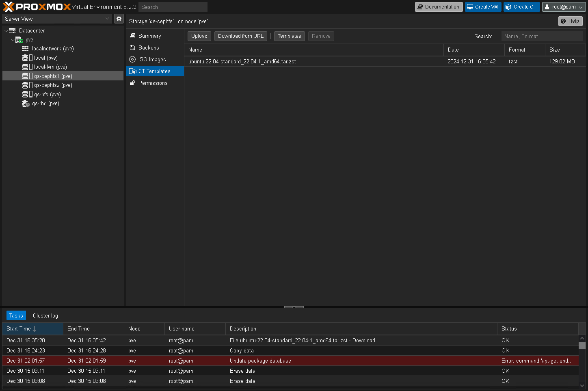Select the localnetwork (pve) grid icon

pos(25,48)
